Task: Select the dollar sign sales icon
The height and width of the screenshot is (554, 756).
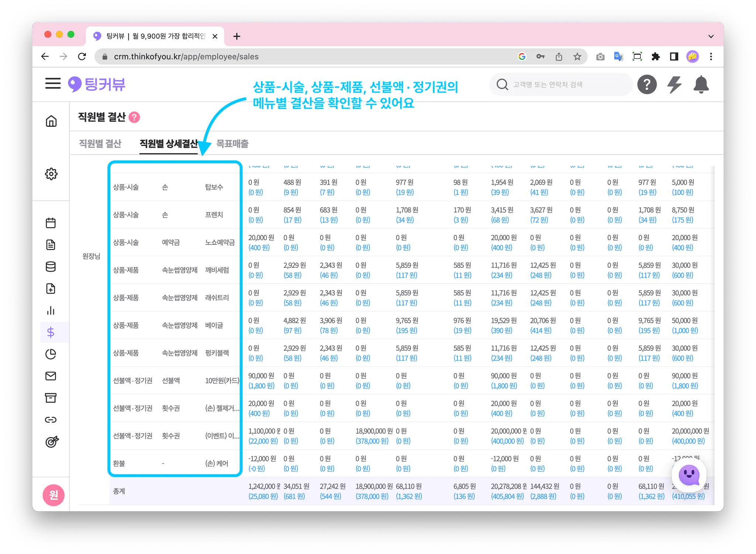Action: tap(51, 332)
